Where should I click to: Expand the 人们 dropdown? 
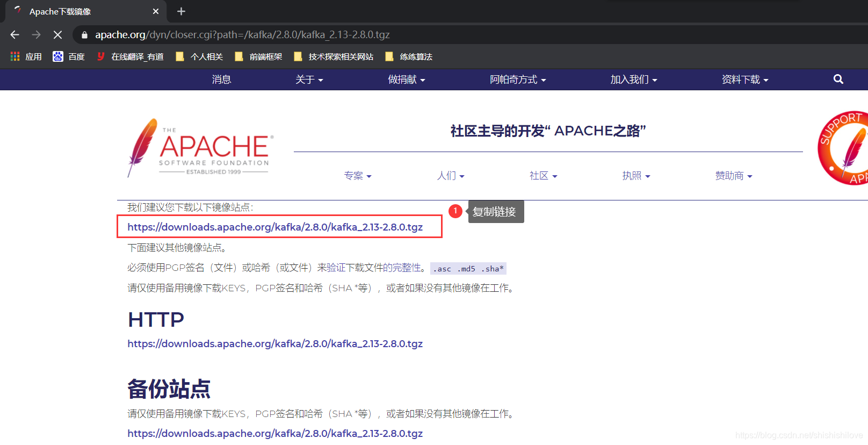click(451, 176)
